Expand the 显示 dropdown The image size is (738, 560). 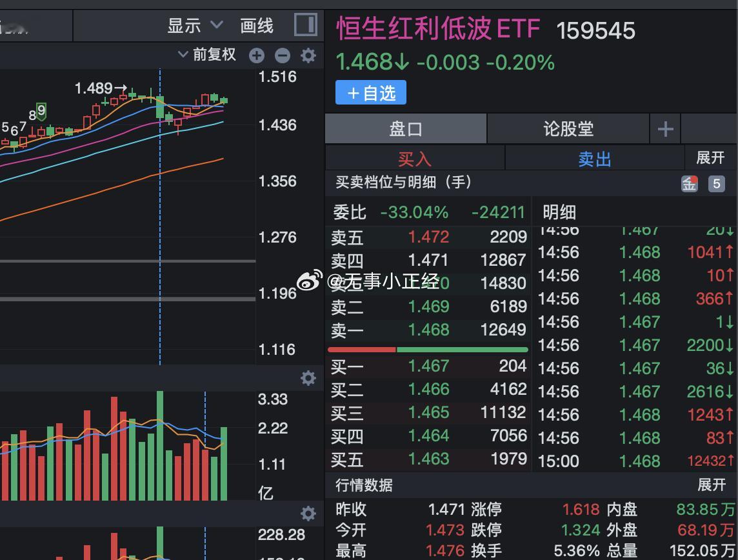[195, 25]
